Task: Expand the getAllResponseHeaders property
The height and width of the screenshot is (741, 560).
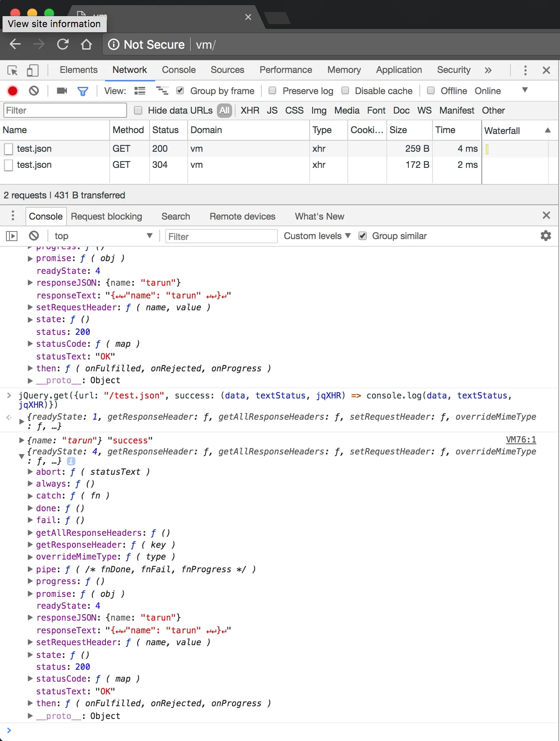Action: (x=30, y=532)
